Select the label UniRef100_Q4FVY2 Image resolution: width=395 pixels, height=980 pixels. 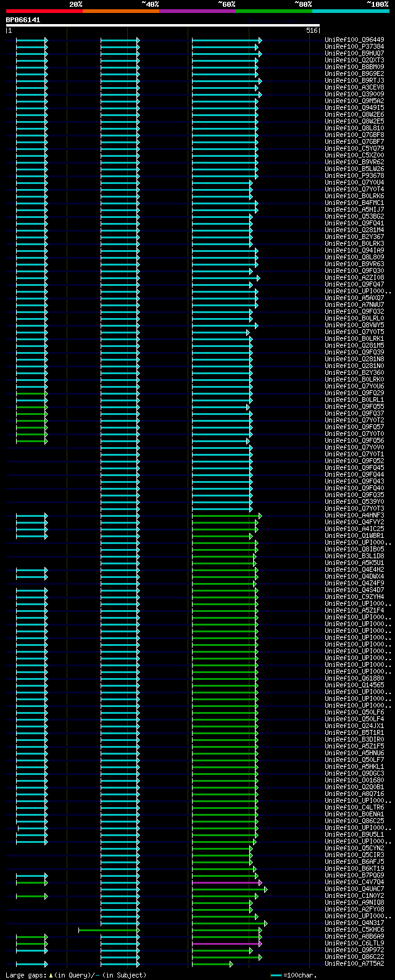[x=354, y=522]
